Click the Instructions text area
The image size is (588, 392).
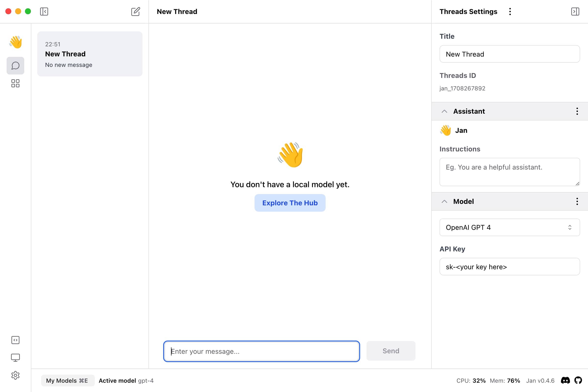point(510,172)
